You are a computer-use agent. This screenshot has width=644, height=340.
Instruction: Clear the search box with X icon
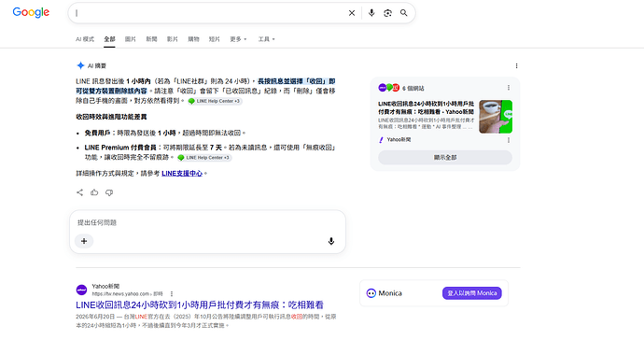click(352, 13)
